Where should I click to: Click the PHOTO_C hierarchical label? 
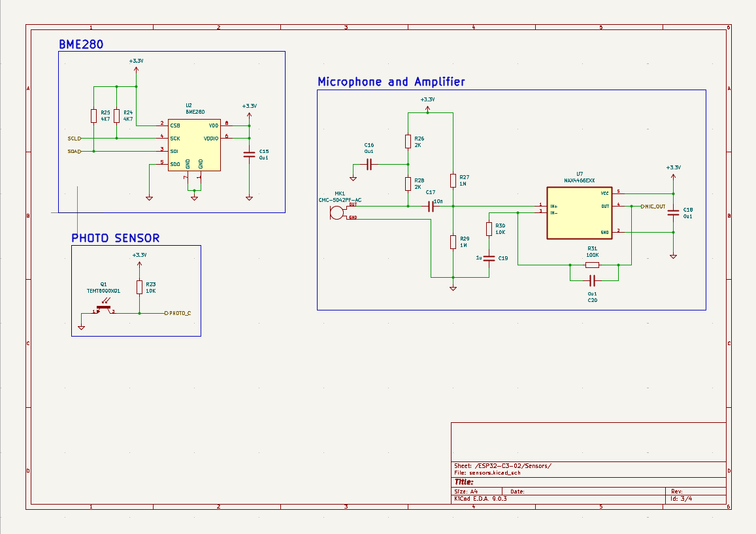(x=178, y=313)
